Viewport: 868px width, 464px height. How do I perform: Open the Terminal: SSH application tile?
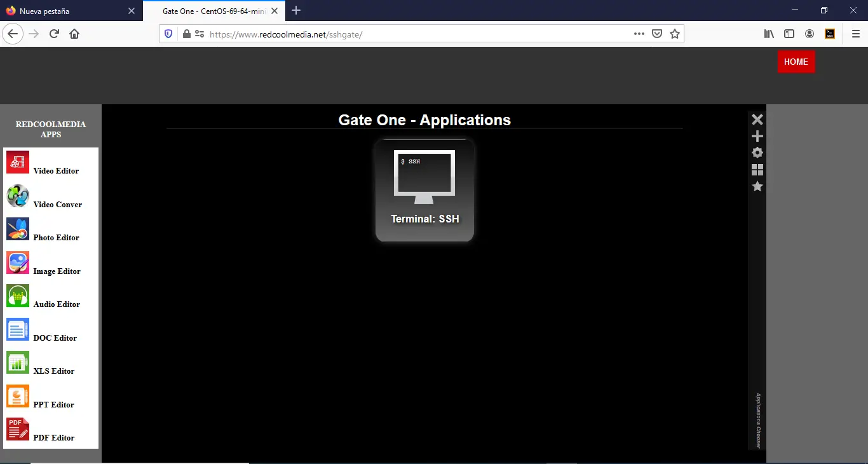424,190
